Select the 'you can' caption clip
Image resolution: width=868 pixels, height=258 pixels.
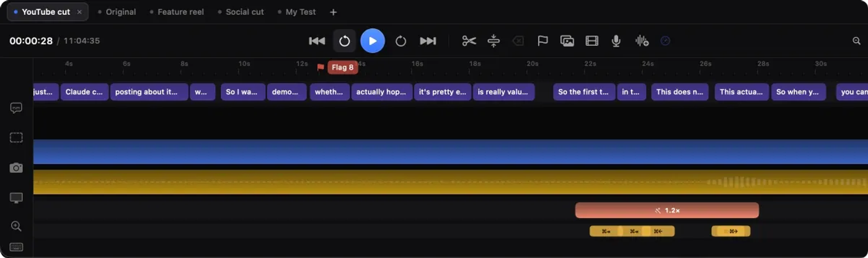pyautogui.click(x=852, y=92)
